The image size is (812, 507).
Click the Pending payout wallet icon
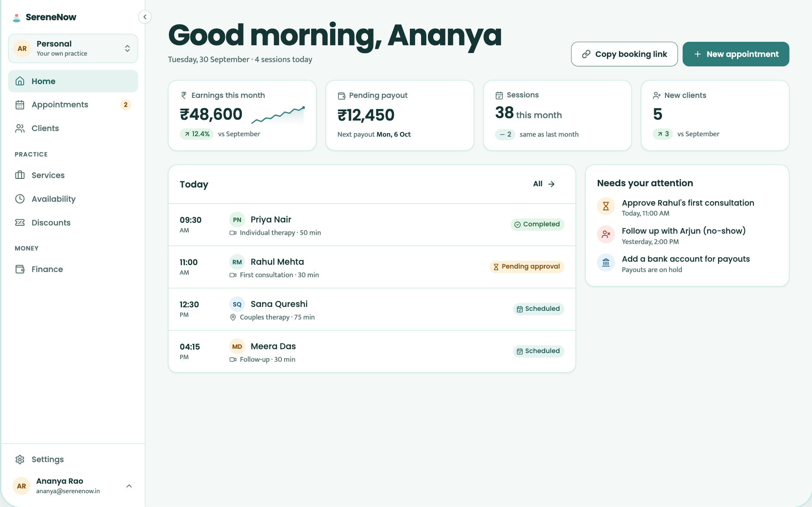click(342, 96)
